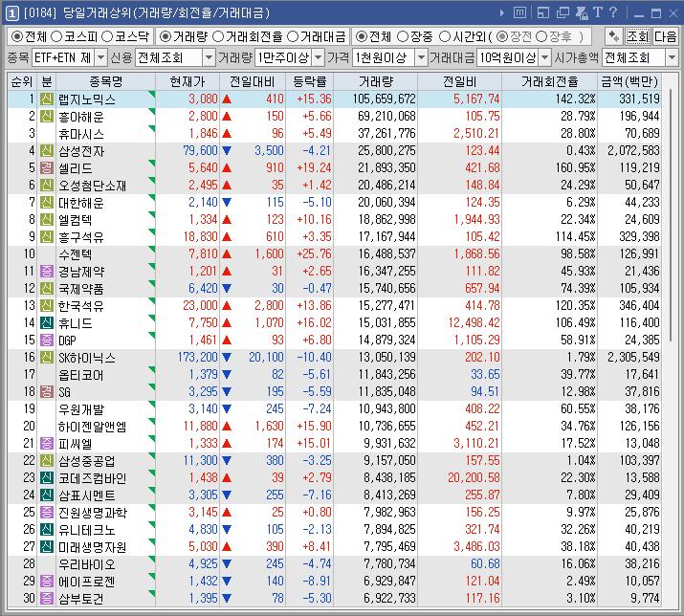Select the 장후 radio button
The width and height of the screenshot is (684, 616).
click(x=541, y=36)
